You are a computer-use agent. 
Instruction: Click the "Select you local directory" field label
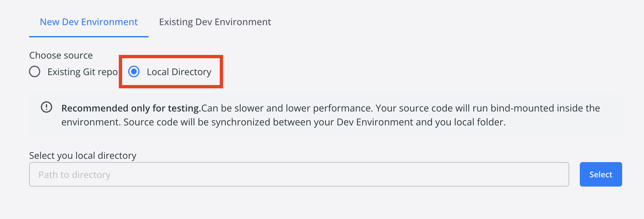click(83, 155)
